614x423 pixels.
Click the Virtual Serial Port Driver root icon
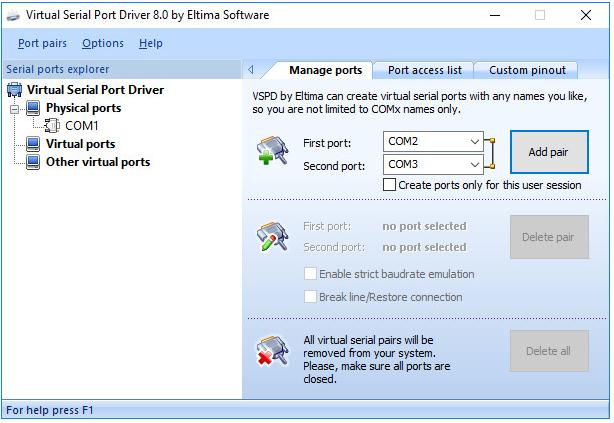pos(15,90)
